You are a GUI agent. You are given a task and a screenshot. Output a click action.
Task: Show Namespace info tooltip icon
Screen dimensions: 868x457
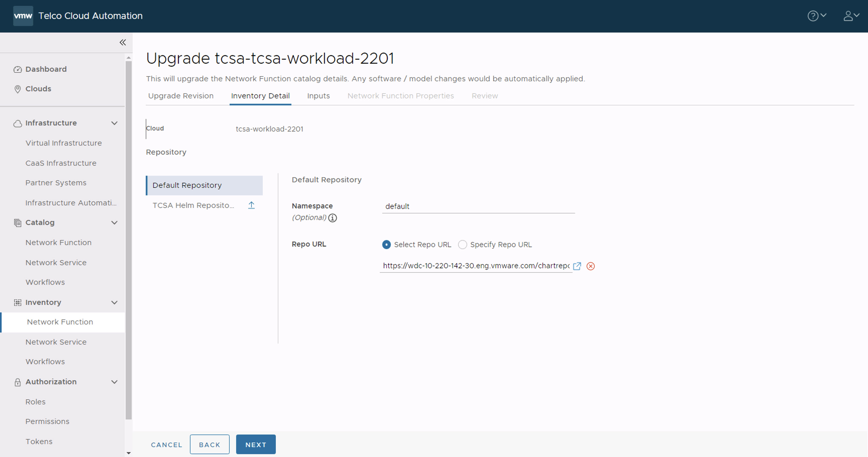[x=333, y=218]
